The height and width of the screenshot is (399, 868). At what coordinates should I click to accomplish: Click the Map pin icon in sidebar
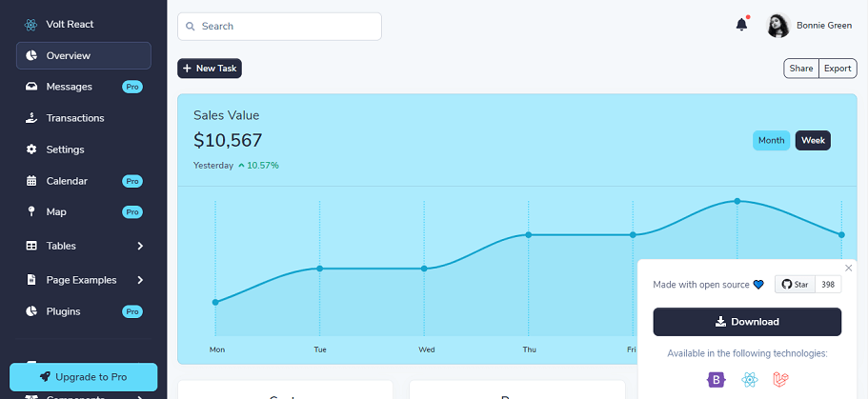click(x=31, y=212)
